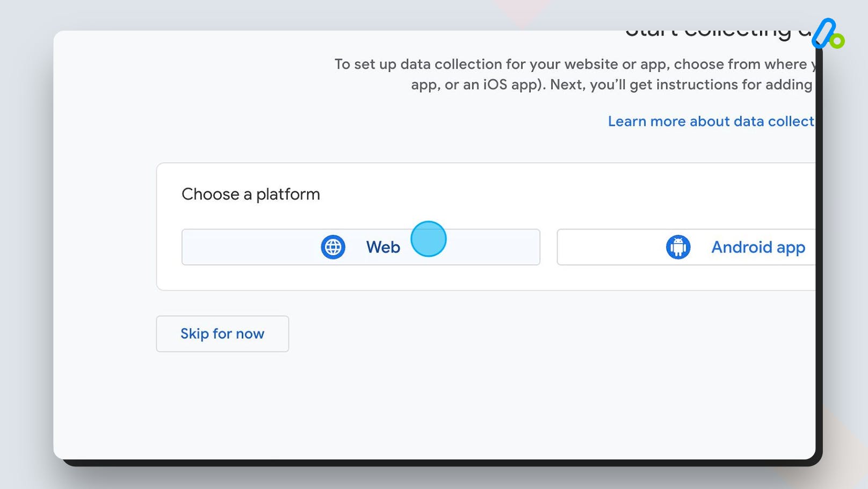Skip for now
The height and width of the screenshot is (489, 868).
[x=222, y=334]
